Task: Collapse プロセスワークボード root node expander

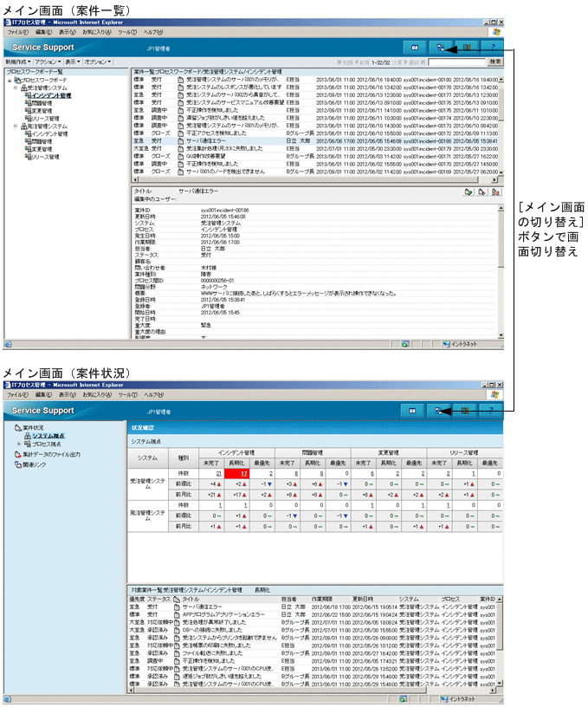Action: pyautogui.click(x=10, y=81)
